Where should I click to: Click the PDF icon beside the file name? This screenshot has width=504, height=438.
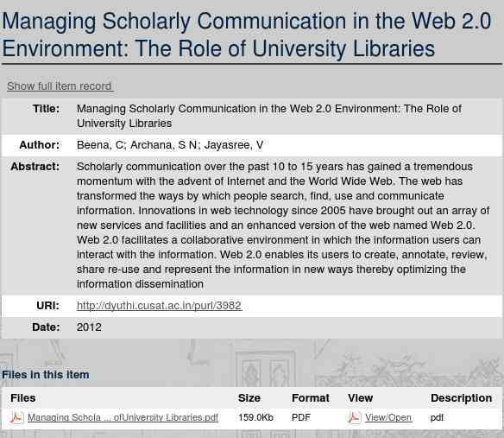(x=16, y=418)
